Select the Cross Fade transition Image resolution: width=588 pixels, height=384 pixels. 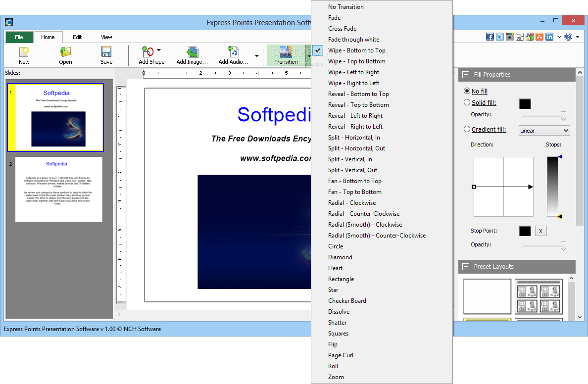[382, 29]
